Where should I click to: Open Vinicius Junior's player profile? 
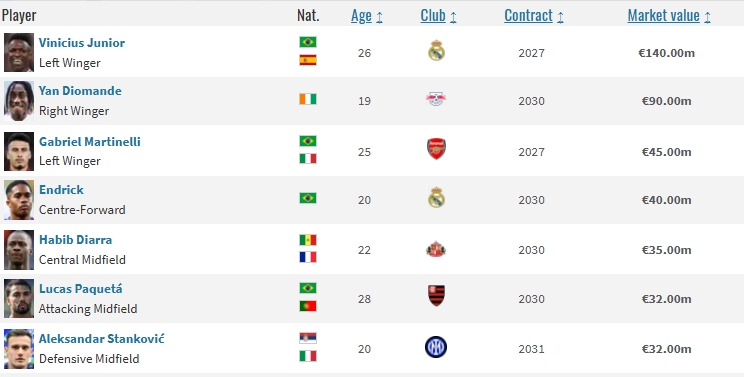coord(82,43)
